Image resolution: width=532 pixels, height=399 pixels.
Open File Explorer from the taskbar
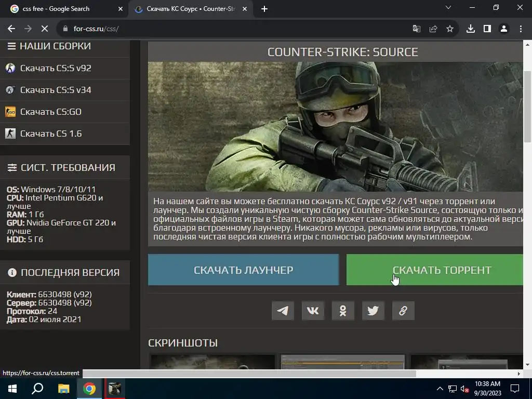[63, 389]
